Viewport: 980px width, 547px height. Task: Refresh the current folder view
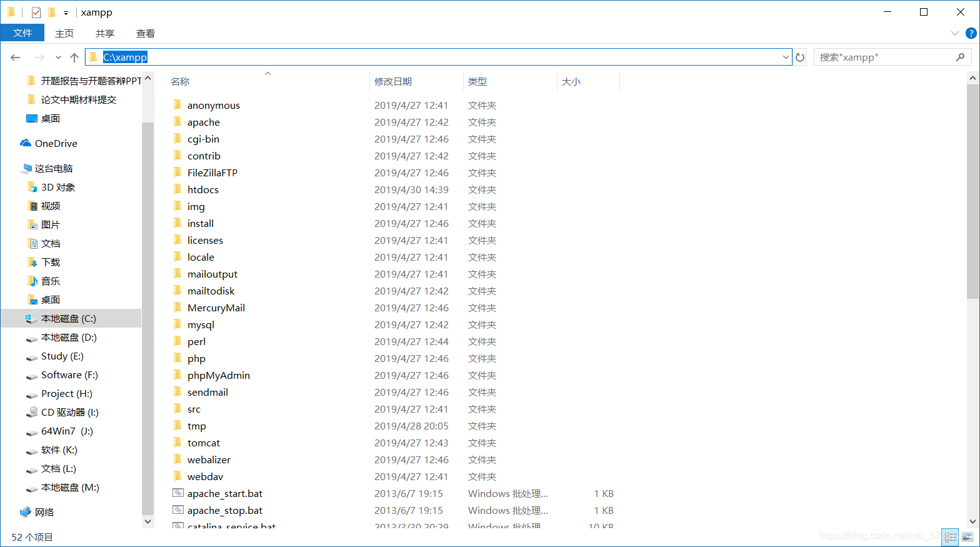(x=800, y=58)
